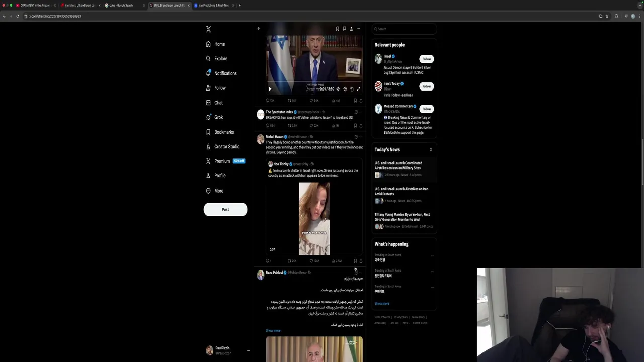Share the Netanyahu video post

click(x=361, y=101)
